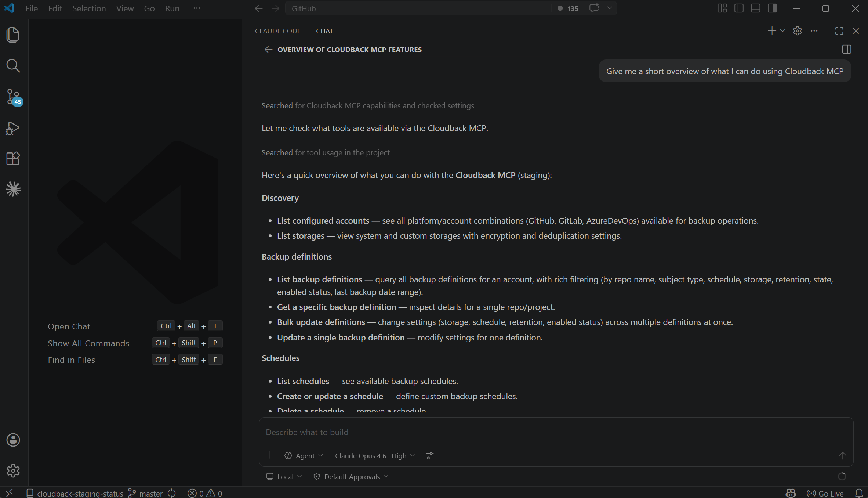The width and height of the screenshot is (868, 498).
Task: Click the 'Schedules' heading
Action: click(280, 358)
